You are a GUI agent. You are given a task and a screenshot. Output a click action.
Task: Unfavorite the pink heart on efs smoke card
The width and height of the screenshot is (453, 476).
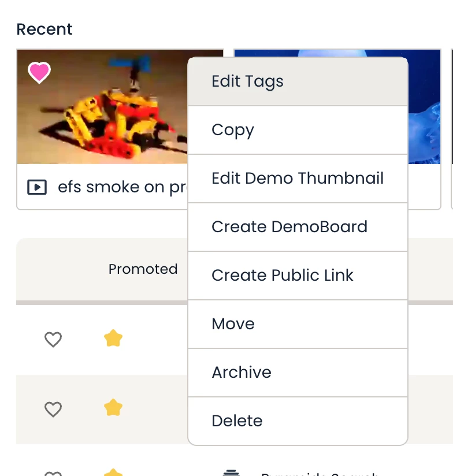(39, 73)
